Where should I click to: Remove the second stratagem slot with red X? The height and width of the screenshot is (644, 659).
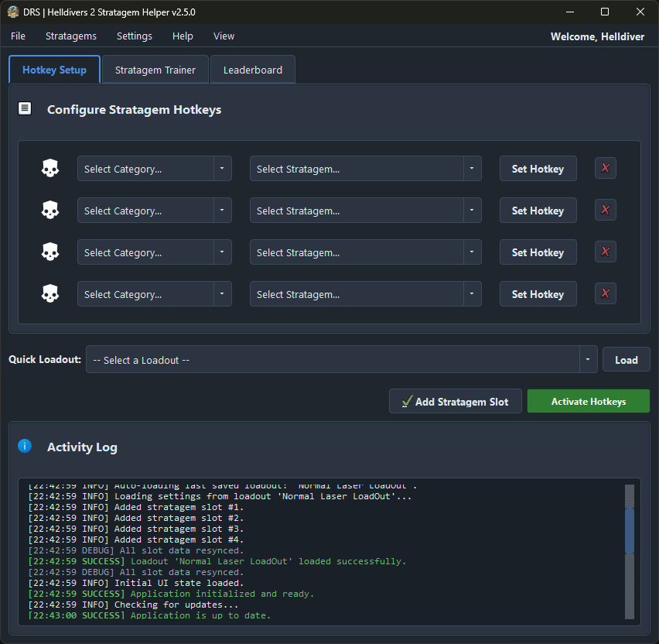pos(605,210)
